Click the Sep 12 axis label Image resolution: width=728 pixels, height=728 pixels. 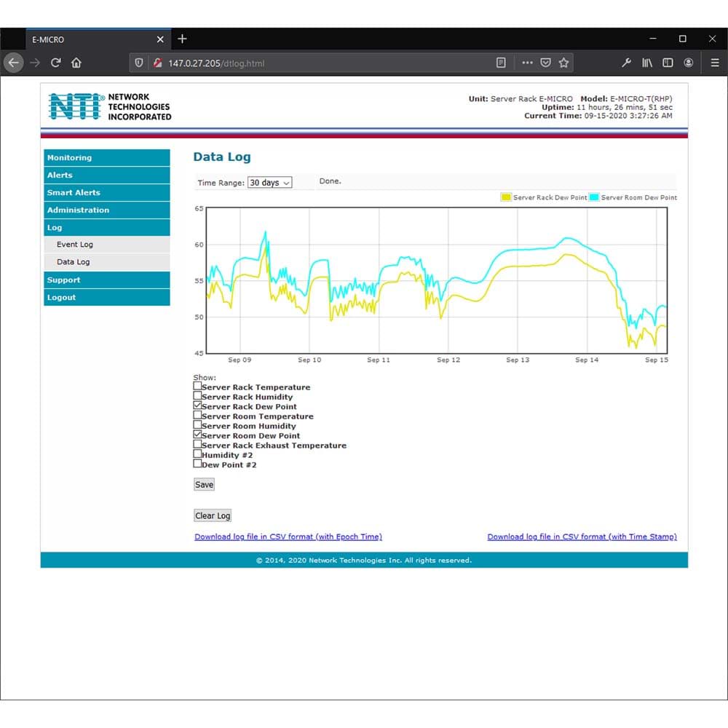coord(448,360)
